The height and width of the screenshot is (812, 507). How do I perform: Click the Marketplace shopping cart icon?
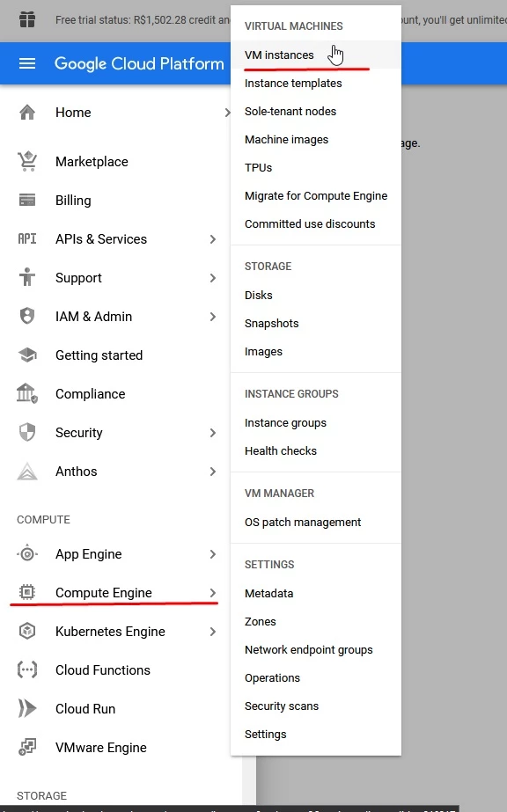tap(27, 161)
